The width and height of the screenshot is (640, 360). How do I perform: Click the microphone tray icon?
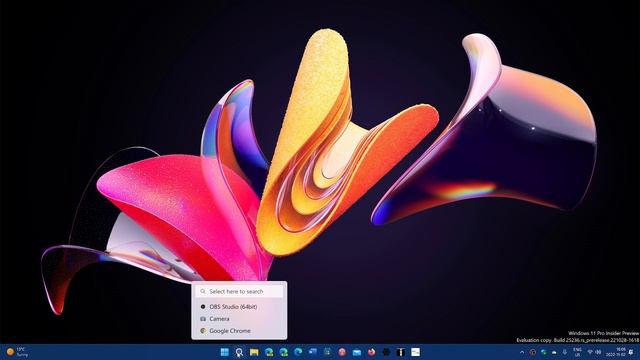pyautogui.click(x=565, y=352)
